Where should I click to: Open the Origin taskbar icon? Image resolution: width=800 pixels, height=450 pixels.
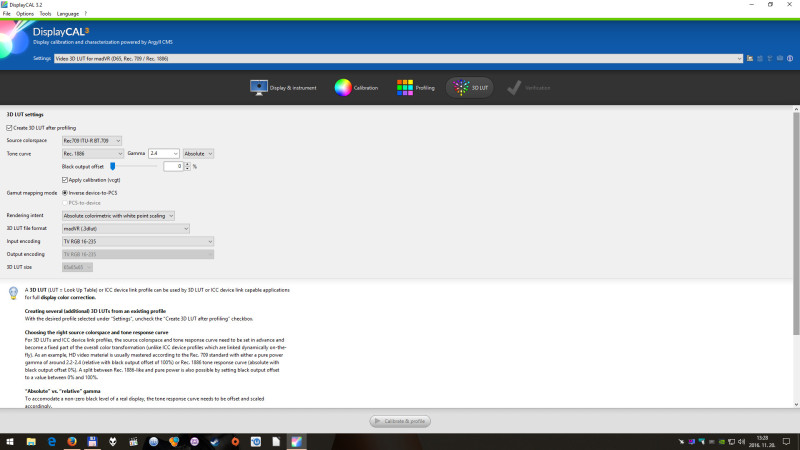pyautogui.click(x=235, y=442)
